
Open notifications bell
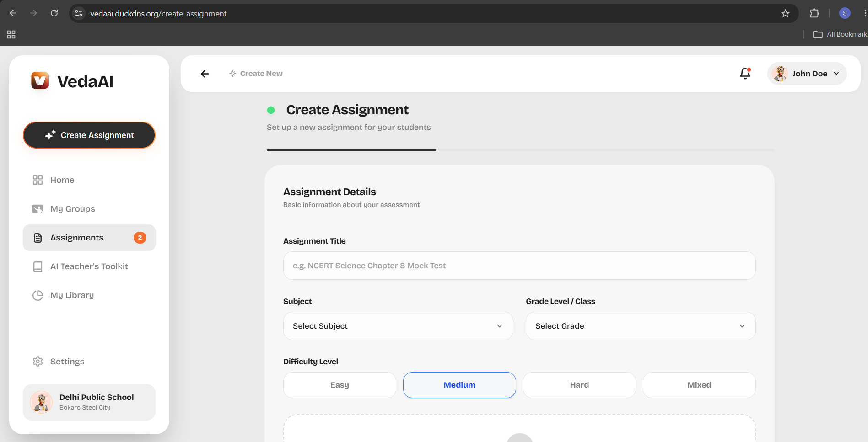[745, 73]
